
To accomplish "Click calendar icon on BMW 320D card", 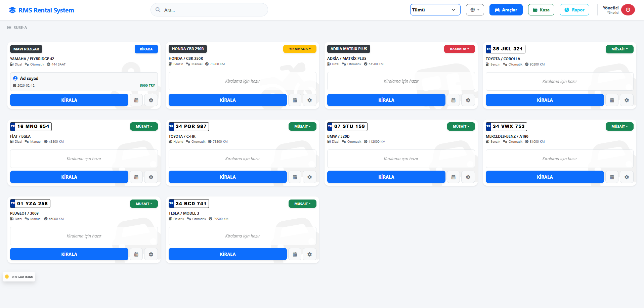I will point(453,177).
